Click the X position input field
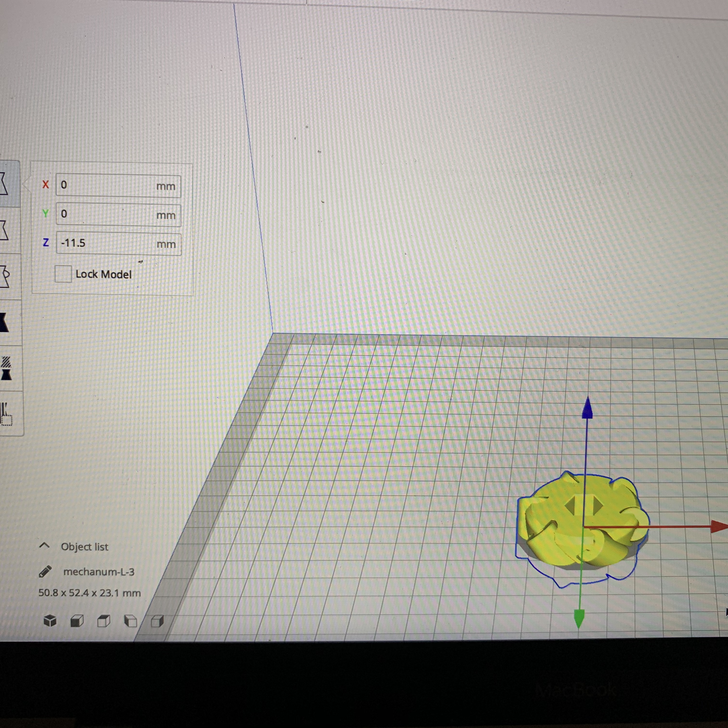 pyautogui.click(x=118, y=185)
